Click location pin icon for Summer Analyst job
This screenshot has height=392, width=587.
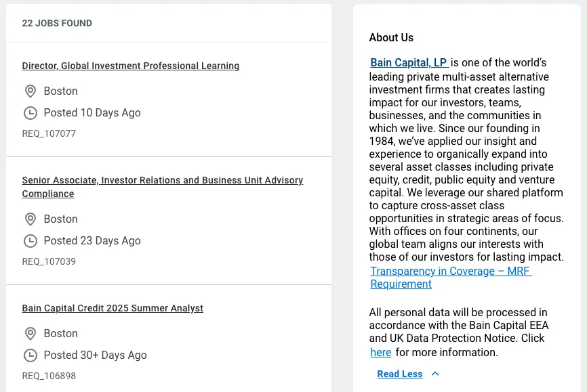[31, 334]
